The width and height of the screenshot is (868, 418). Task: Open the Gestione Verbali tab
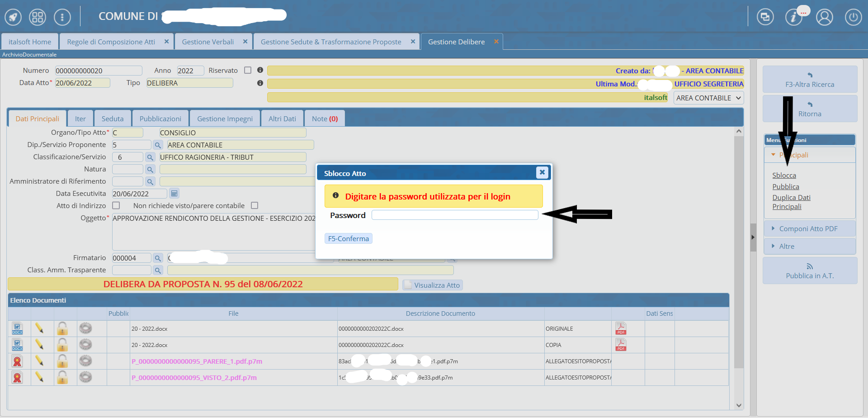(208, 42)
